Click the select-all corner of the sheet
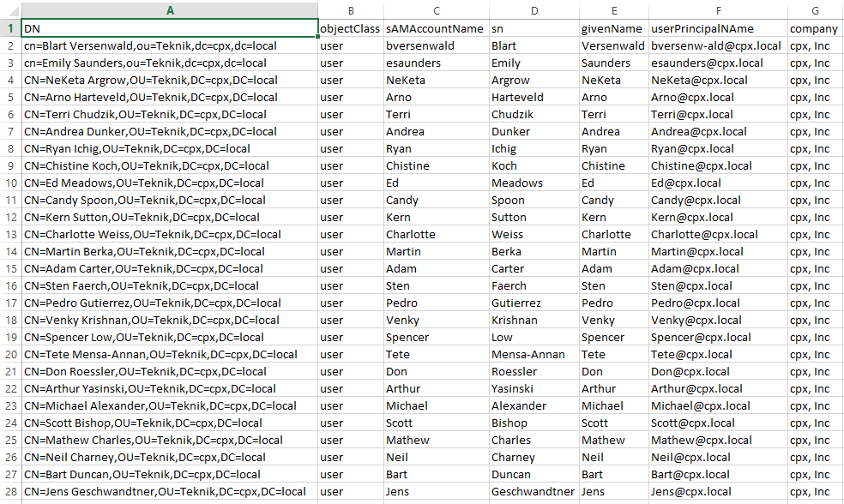The image size is (844, 504). tap(11, 11)
